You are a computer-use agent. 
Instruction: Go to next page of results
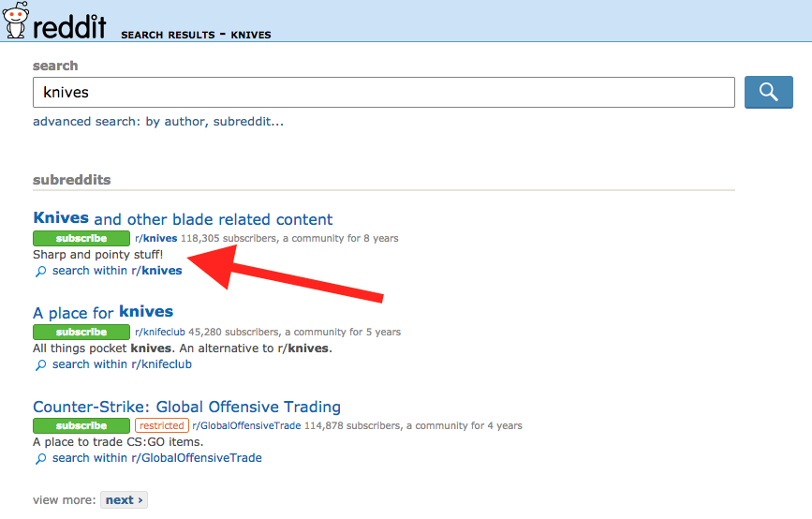tap(124, 500)
